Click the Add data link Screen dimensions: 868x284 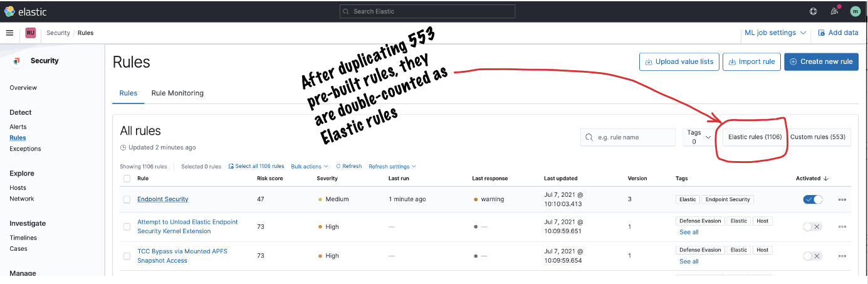(839, 33)
